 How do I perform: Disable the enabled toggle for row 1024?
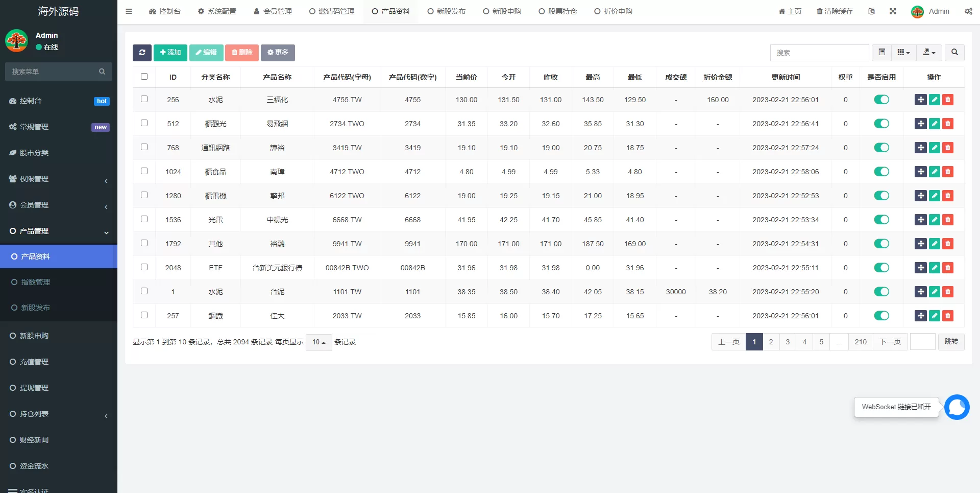pyautogui.click(x=881, y=172)
